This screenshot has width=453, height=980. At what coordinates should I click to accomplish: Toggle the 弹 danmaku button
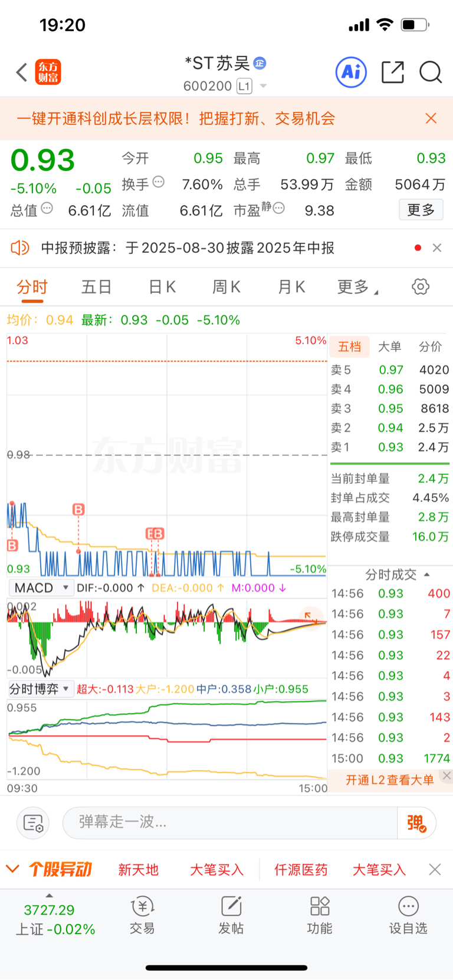click(x=416, y=823)
